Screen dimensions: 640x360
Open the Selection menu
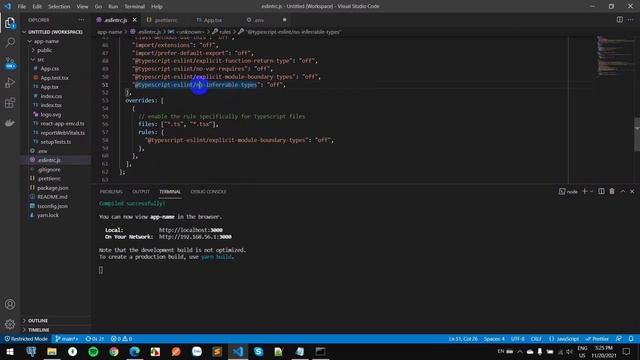pyautogui.click(x=59, y=6)
